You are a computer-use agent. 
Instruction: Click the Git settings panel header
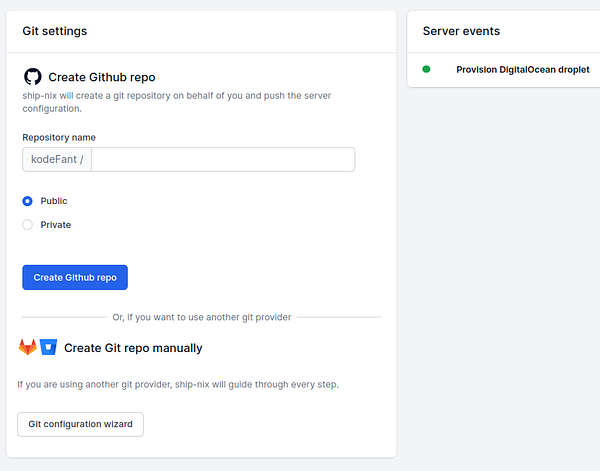coord(55,31)
